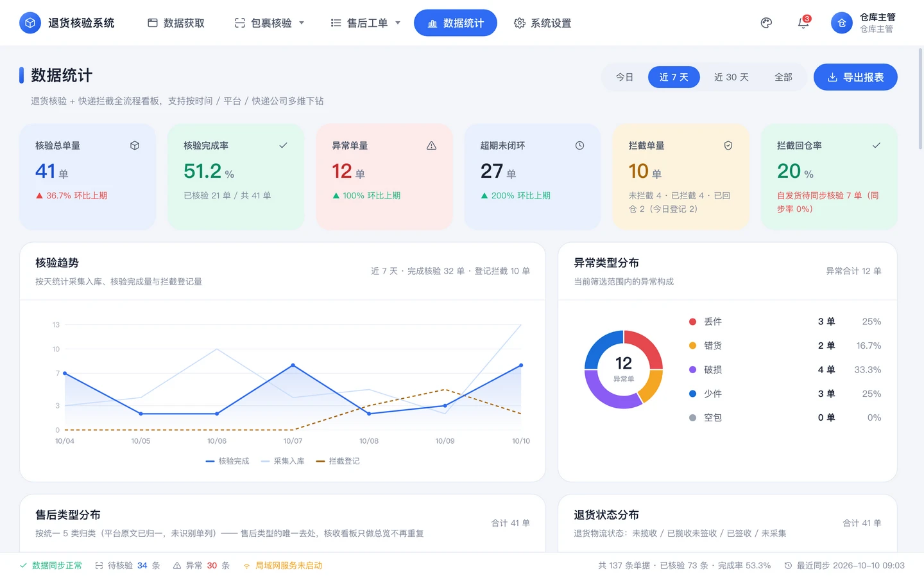Image resolution: width=924 pixels, height=578 pixels.
Task: Click the 导出报表 button
Action: (x=855, y=77)
